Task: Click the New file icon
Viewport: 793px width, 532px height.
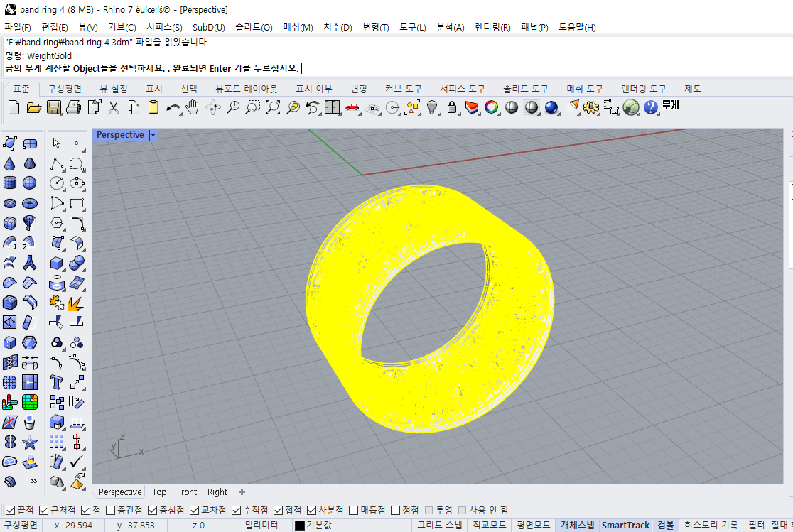Action: pyautogui.click(x=14, y=107)
